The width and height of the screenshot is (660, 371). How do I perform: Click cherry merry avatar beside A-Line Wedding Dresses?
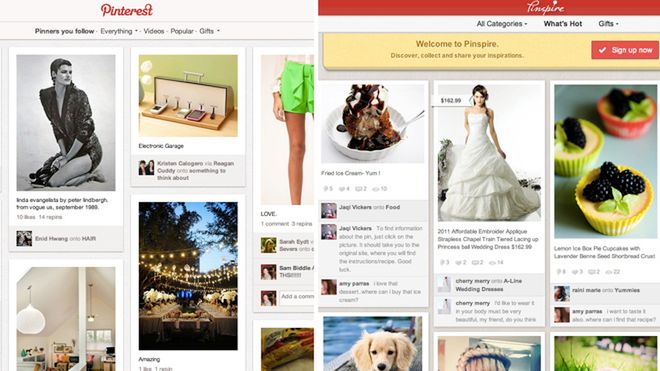444,284
